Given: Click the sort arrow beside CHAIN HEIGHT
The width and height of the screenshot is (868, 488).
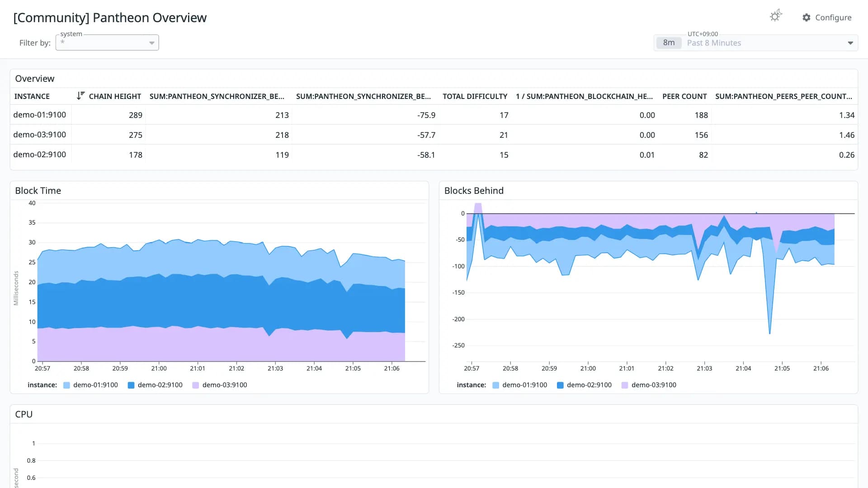Looking at the screenshot, I should (x=80, y=96).
